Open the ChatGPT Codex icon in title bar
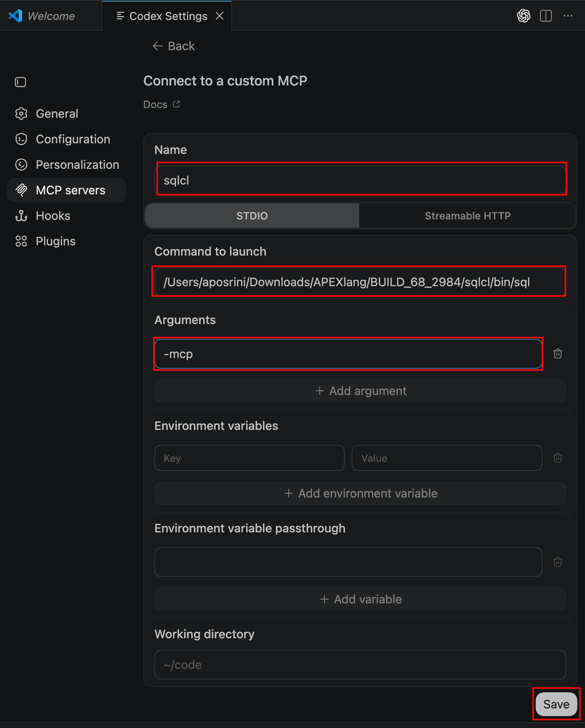Image resolution: width=585 pixels, height=728 pixels. pos(524,16)
